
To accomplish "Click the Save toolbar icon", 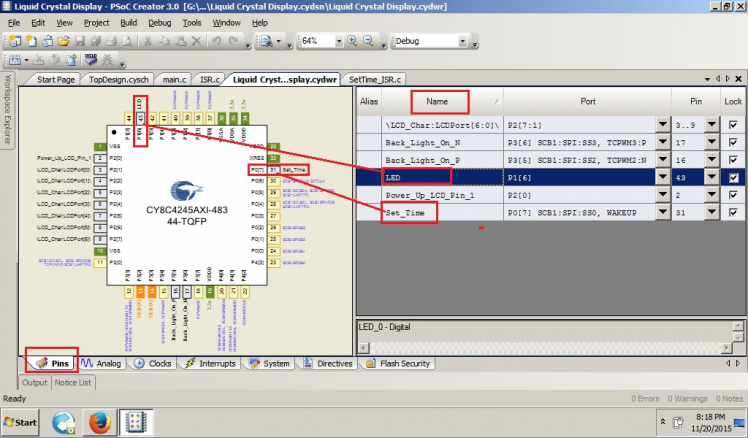I will [78, 41].
